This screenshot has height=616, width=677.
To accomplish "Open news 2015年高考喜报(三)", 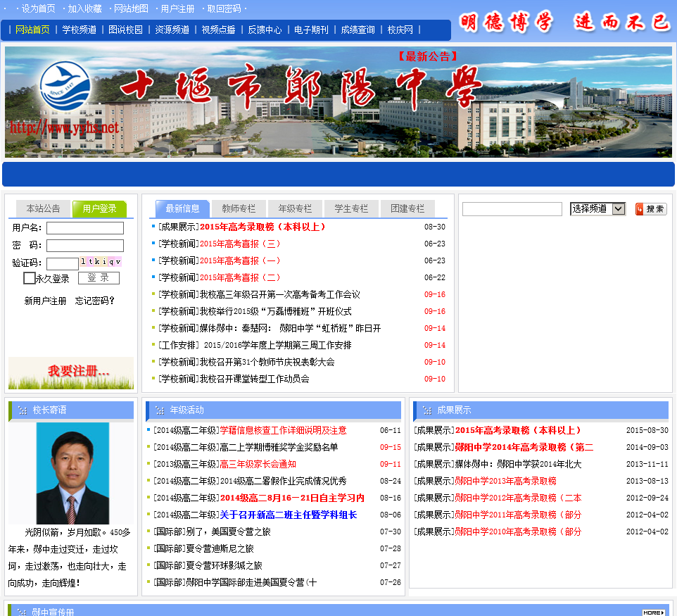I will pos(240,244).
